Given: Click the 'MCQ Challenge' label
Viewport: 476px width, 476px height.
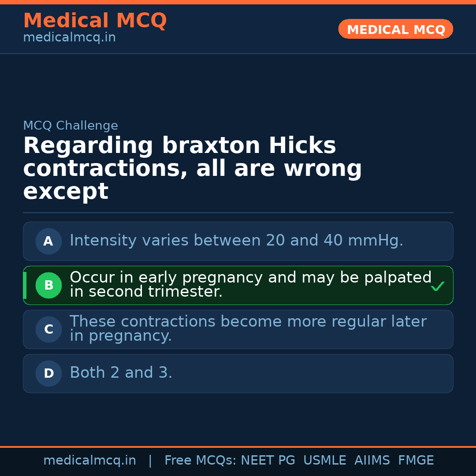Looking at the screenshot, I should 71,126.
